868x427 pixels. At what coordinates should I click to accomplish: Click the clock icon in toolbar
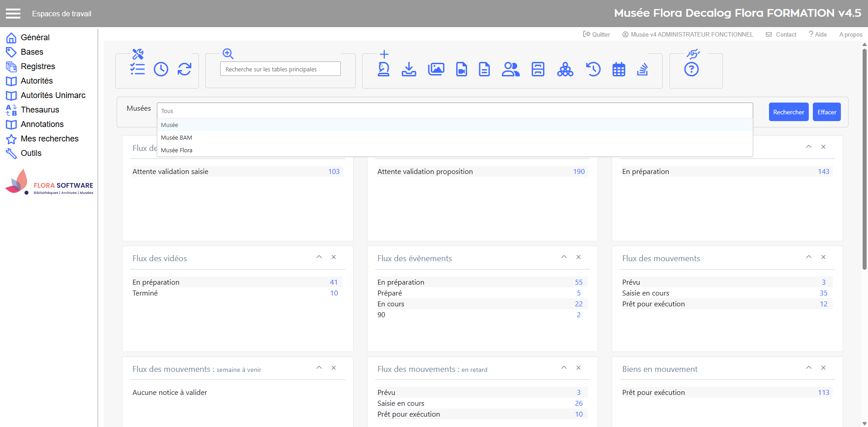tap(161, 69)
